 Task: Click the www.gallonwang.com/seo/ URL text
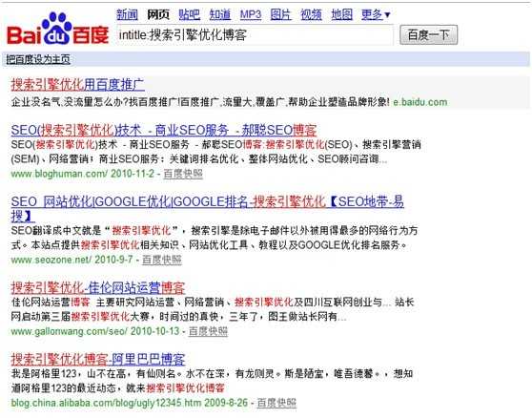[70, 331]
